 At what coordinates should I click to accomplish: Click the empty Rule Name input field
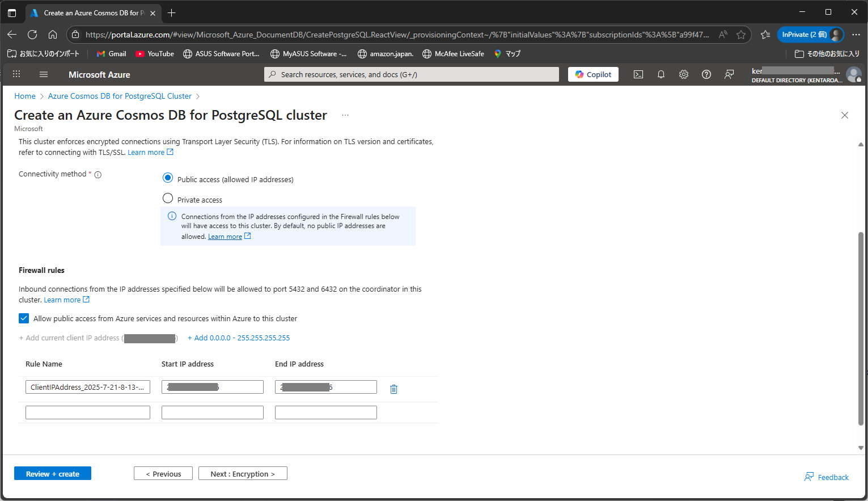87,412
